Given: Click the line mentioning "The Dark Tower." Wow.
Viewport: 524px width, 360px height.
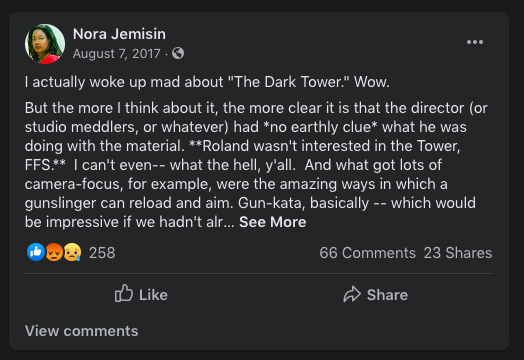Looking at the screenshot, I should tap(207, 82).
